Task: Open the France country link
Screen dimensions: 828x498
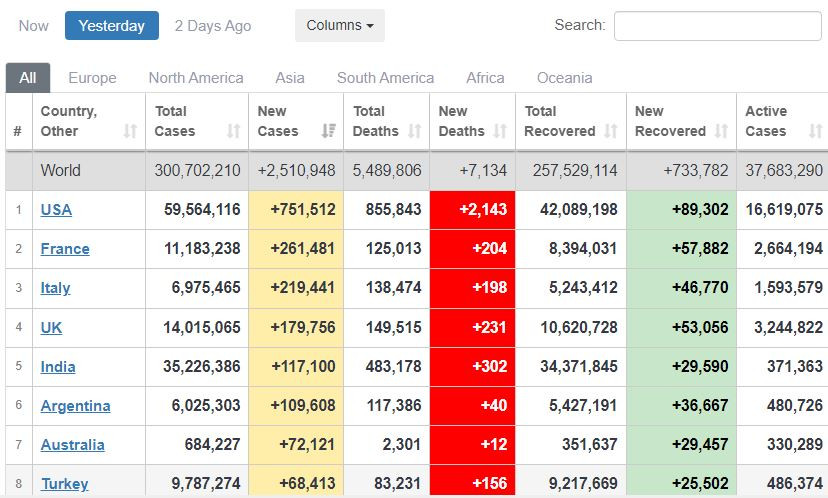Action: 65,249
